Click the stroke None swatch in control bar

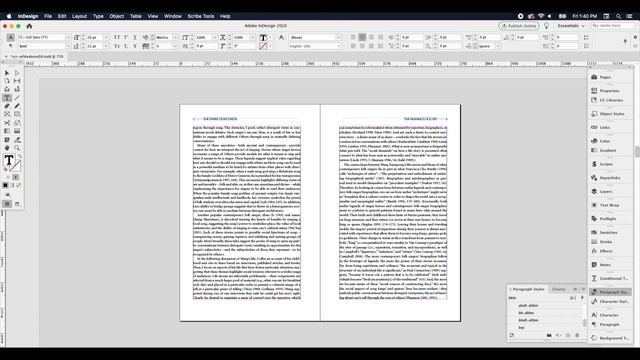pos(263,46)
